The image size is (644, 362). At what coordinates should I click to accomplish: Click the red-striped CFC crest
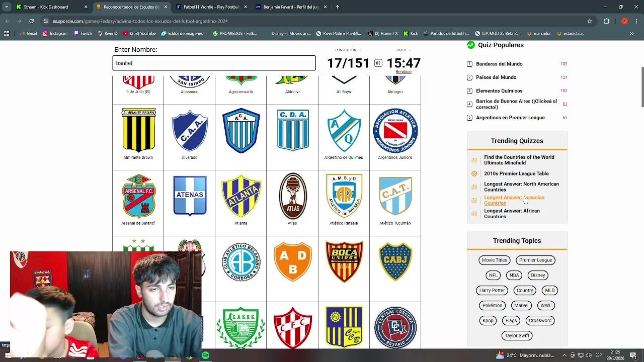[293, 328]
